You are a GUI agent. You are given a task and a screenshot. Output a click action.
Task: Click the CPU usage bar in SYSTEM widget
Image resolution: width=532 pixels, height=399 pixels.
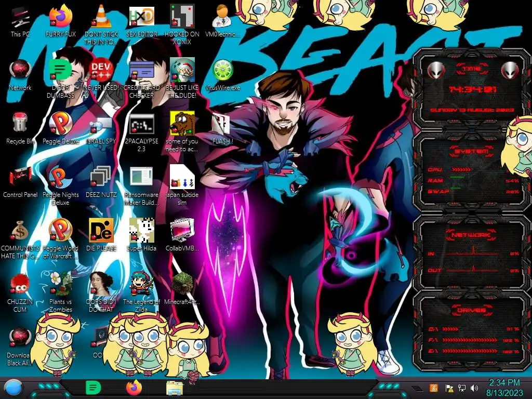pyautogui.click(x=461, y=169)
